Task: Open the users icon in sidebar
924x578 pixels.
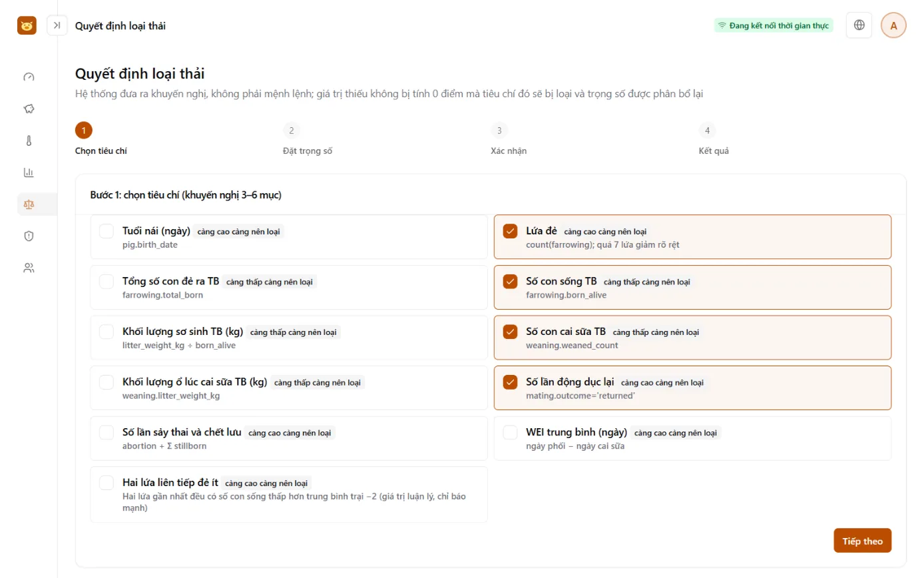Action: pos(29,268)
